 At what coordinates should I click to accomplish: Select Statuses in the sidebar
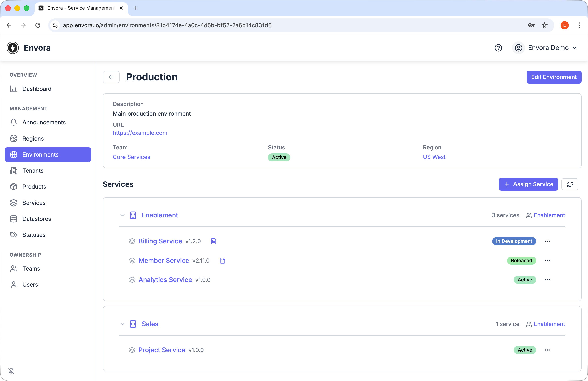(x=48, y=235)
